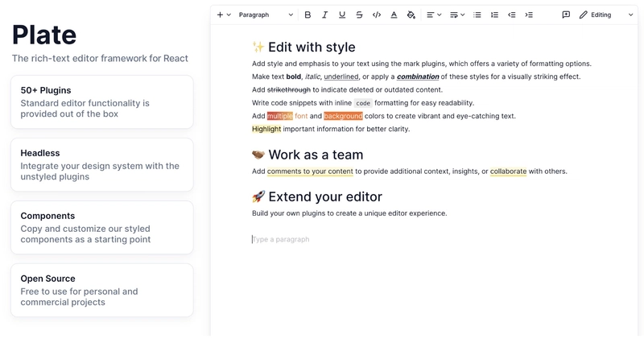Click the 50+ Plugins card
The width and height of the screenshot is (644, 343).
point(102,102)
